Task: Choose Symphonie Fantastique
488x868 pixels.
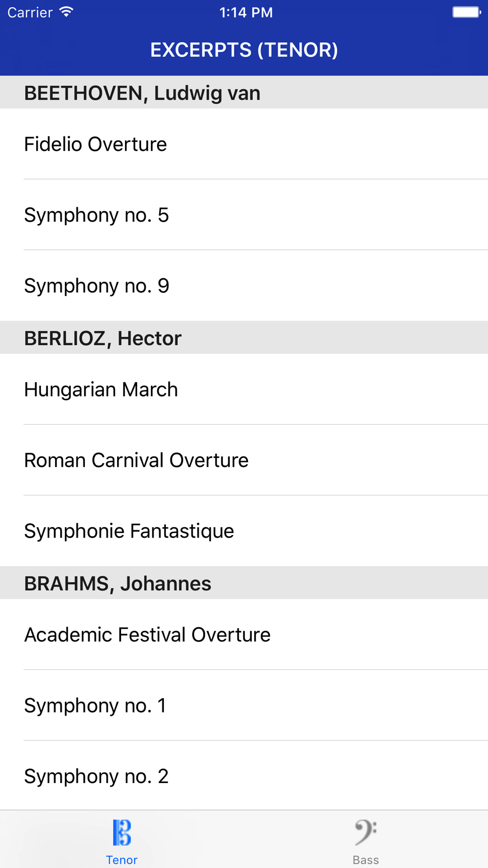Action: tap(244, 531)
